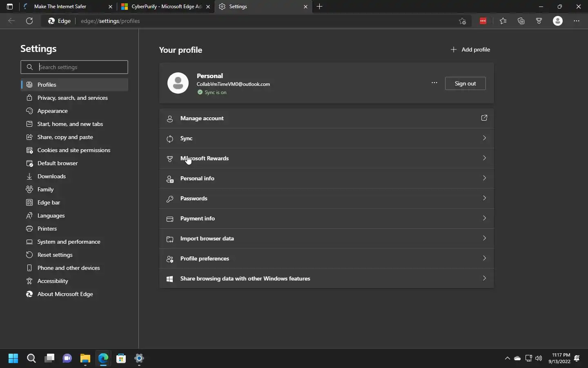Open Accessibility settings section
The image size is (588, 368).
[74, 281]
